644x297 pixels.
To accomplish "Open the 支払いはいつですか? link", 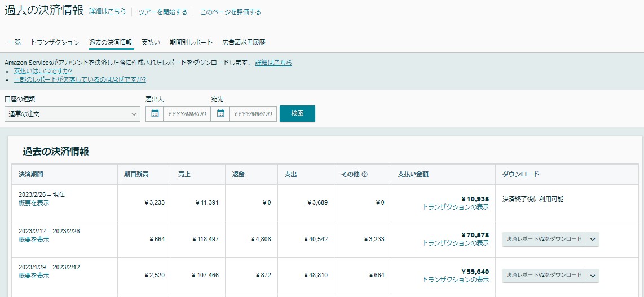I will [43, 71].
